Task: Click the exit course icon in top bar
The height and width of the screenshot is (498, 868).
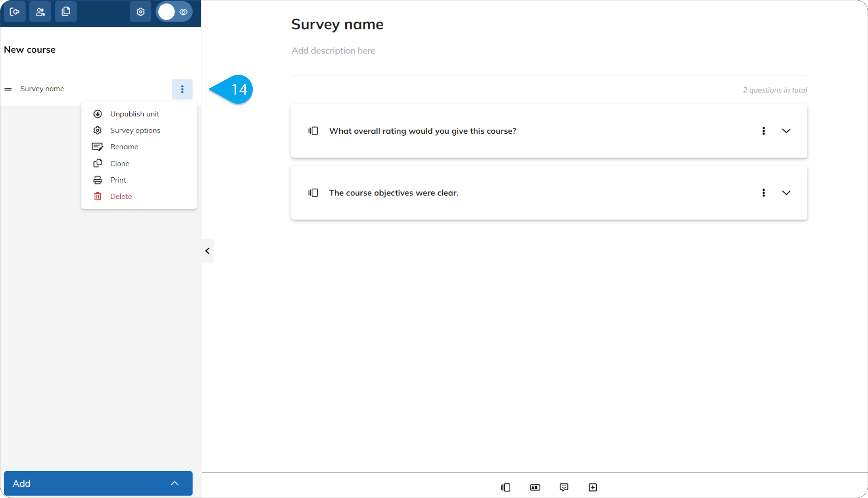Action: tap(15, 12)
